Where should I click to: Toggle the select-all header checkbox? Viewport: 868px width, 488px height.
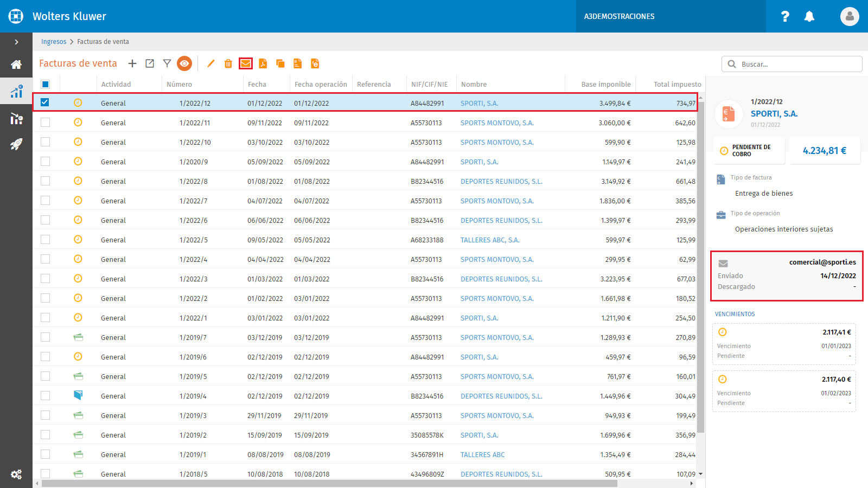coord(45,84)
